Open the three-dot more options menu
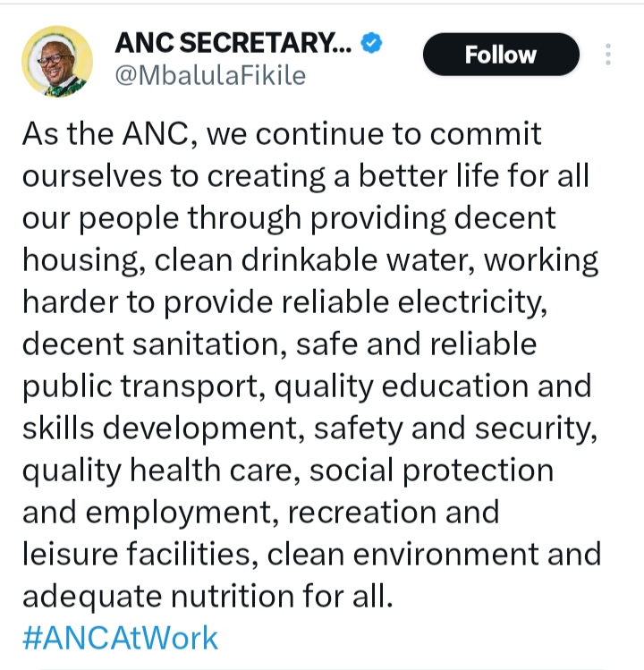Viewport: 644px width, 670px height. click(607, 55)
